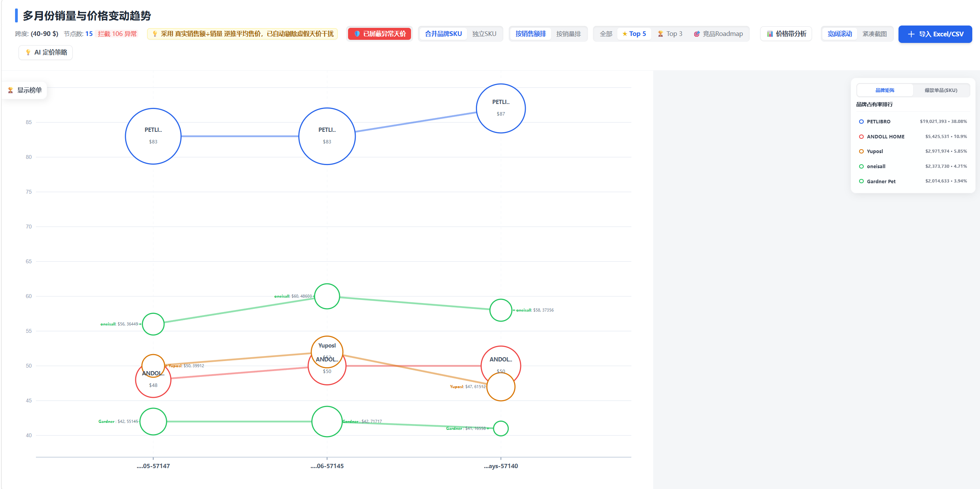Click the target icon of 竞品Roadmap
Image resolution: width=980 pixels, height=489 pixels.
pos(697,34)
